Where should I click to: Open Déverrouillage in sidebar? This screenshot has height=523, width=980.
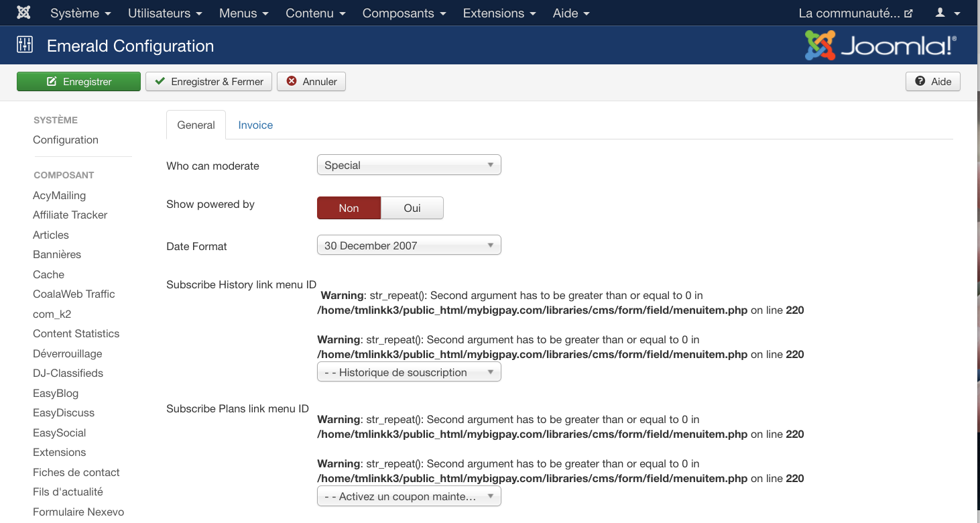click(x=67, y=353)
